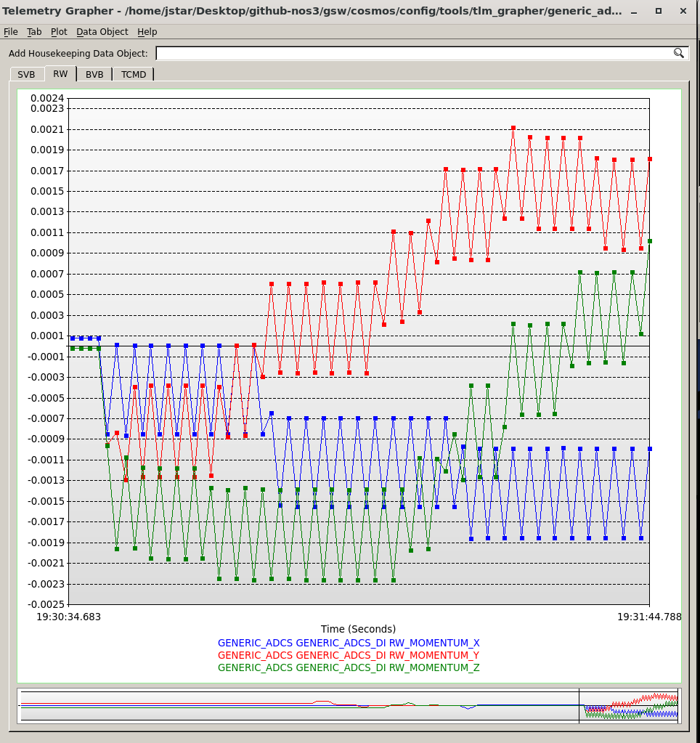Minimize the Telemetry Grapher window
Image resolution: width=700 pixels, height=743 pixels.
(634, 11)
